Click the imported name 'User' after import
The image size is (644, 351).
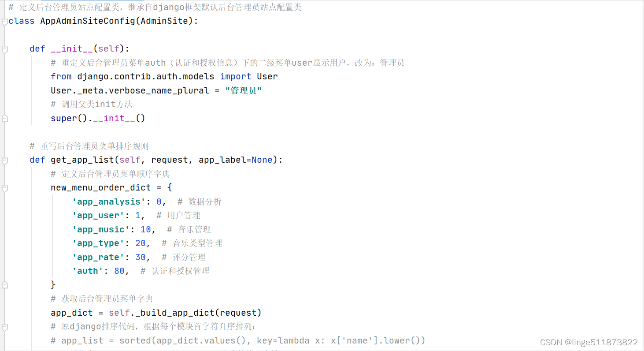267,76
